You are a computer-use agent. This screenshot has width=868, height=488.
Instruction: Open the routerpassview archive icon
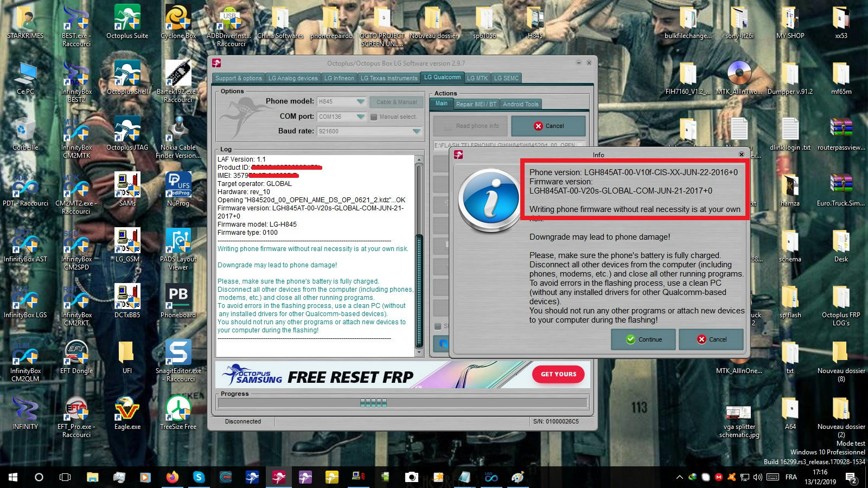pos(841,133)
